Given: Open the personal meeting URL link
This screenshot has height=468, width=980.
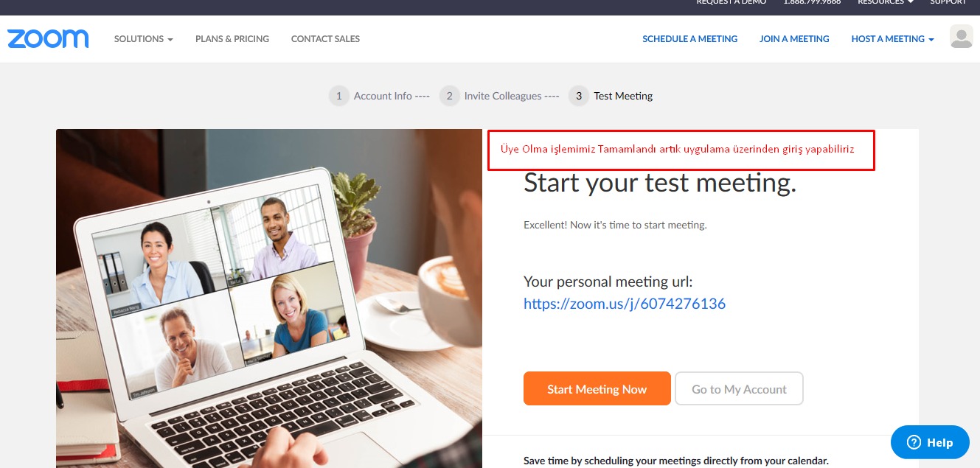Looking at the screenshot, I should pyautogui.click(x=625, y=304).
